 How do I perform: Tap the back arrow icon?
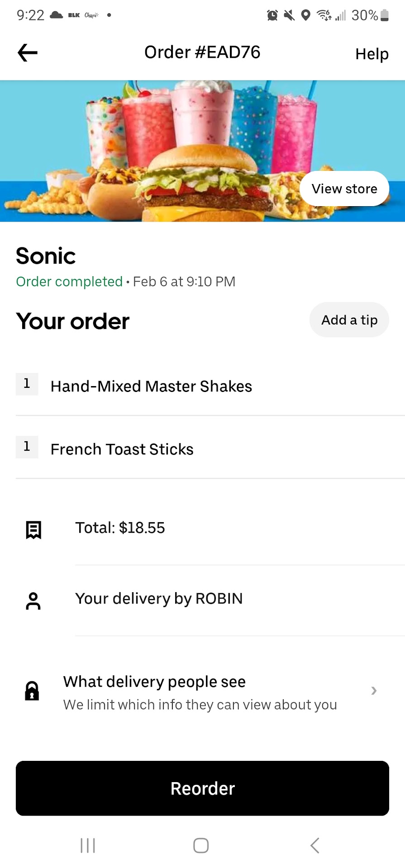tap(28, 53)
